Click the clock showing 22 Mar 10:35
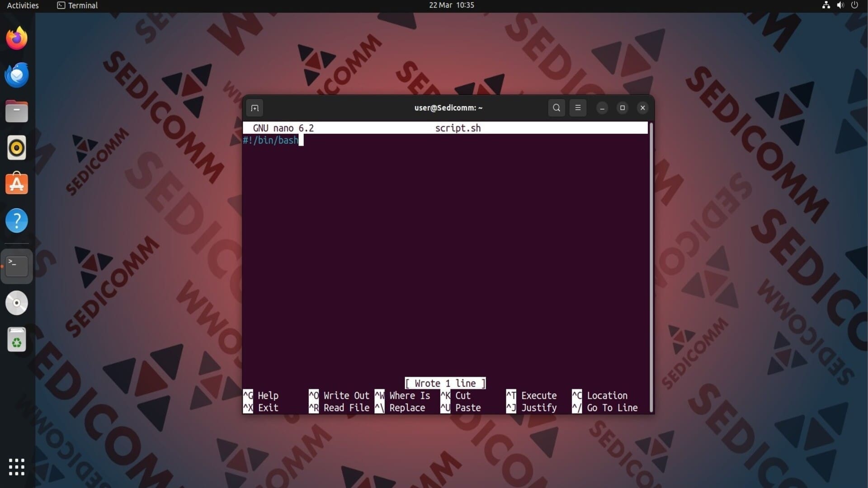This screenshot has height=488, width=868. pos(451,5)
